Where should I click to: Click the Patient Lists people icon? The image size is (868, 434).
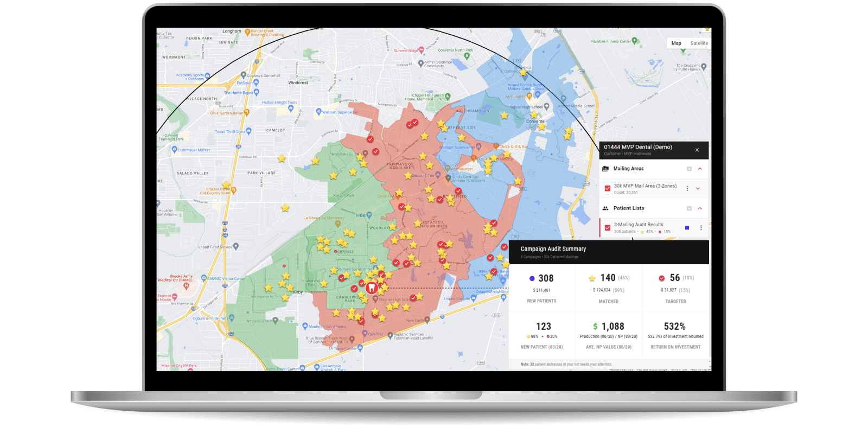point(605,208)
